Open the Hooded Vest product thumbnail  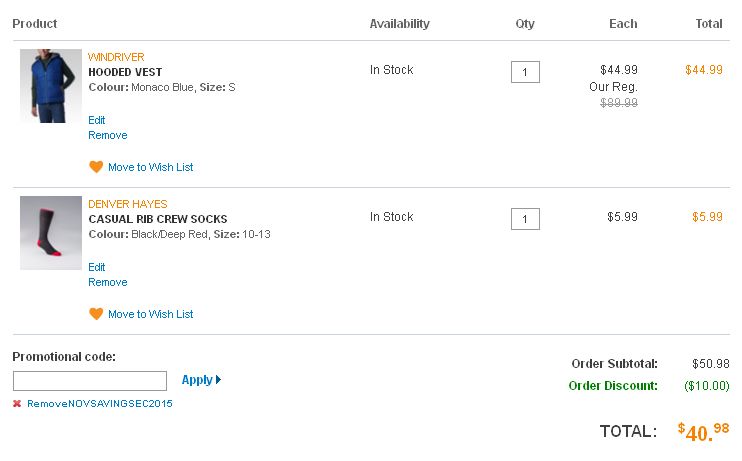click(x=51, y=86)
